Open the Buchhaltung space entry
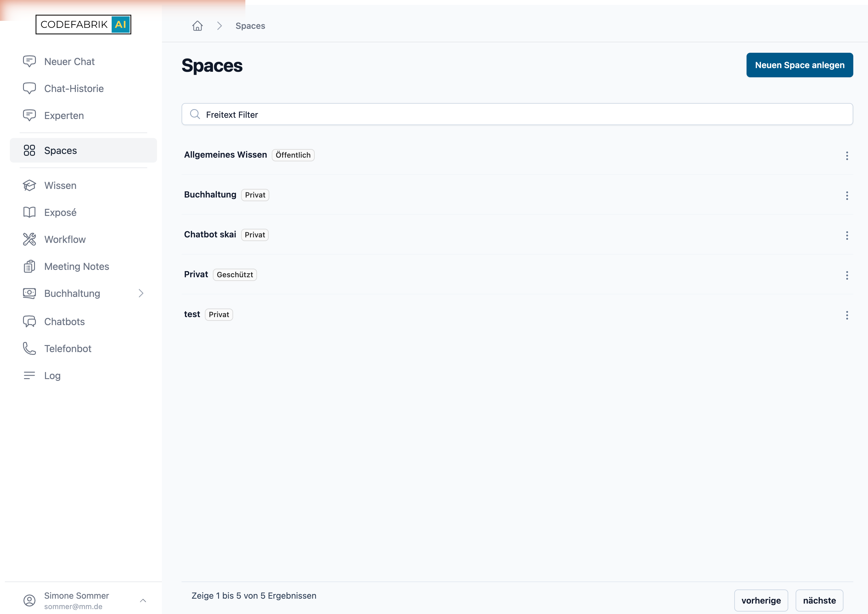Viewport: 868px width, 614px height. (x=210, y=194)
